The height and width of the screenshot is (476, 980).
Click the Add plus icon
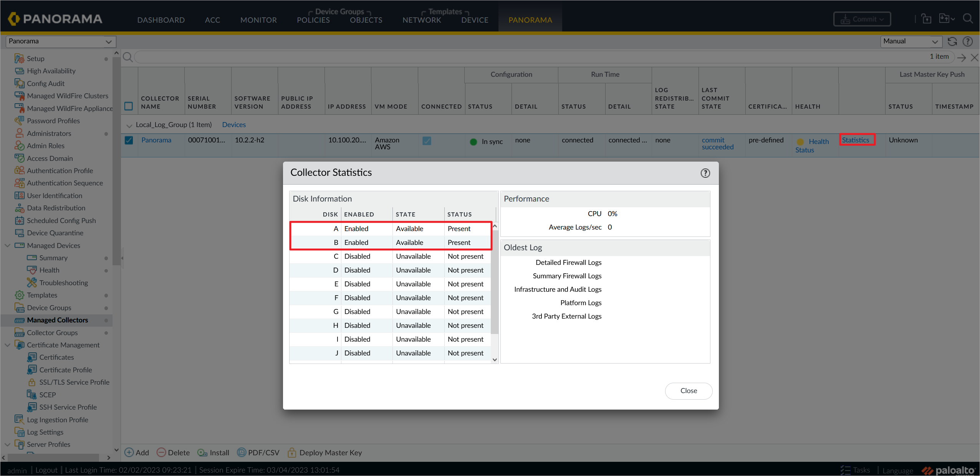pyautogui.click(x=129, y=453)
